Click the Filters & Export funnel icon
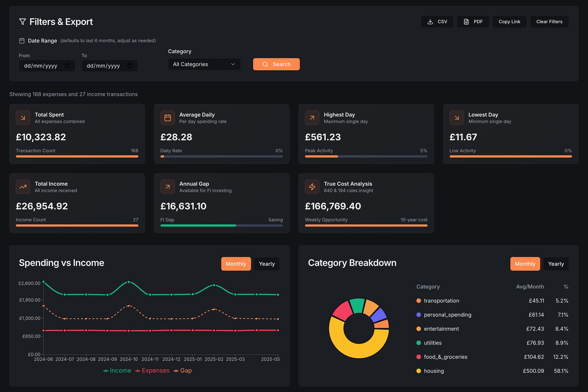The image size is (588, 392). 23,22
